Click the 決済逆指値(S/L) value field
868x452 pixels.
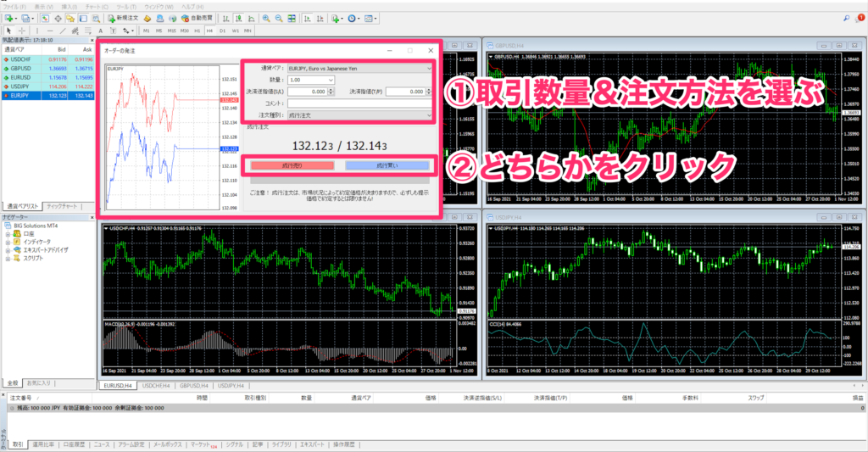[308, 92]
